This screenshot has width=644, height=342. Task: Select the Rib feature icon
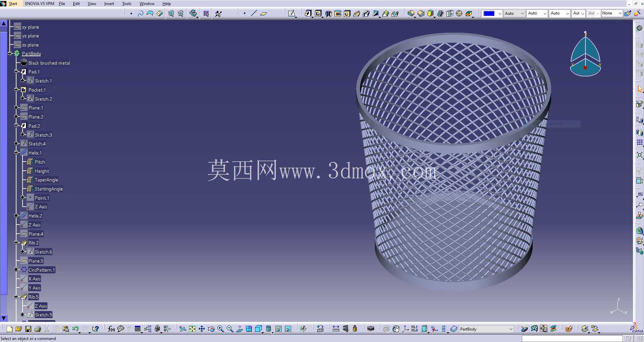(x=357, y=13)
